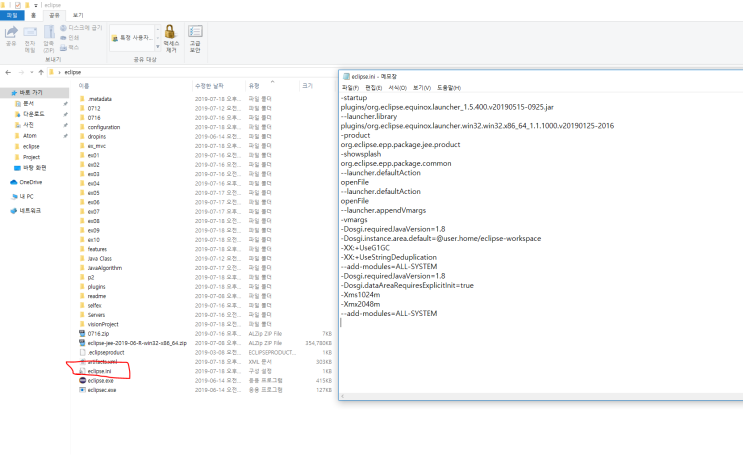Click the eclipse address bar path
743x455 pixels.
click(x=72, y=73)
